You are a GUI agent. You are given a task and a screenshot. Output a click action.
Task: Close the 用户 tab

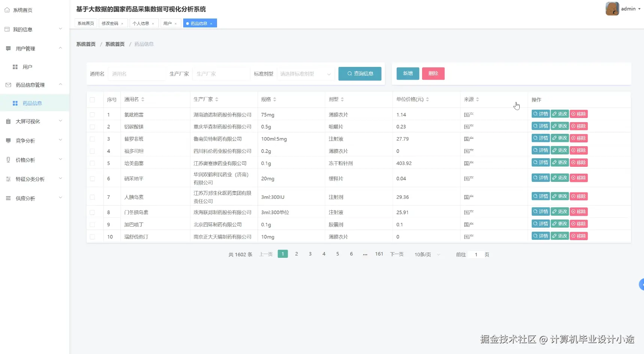coord(176,23)
